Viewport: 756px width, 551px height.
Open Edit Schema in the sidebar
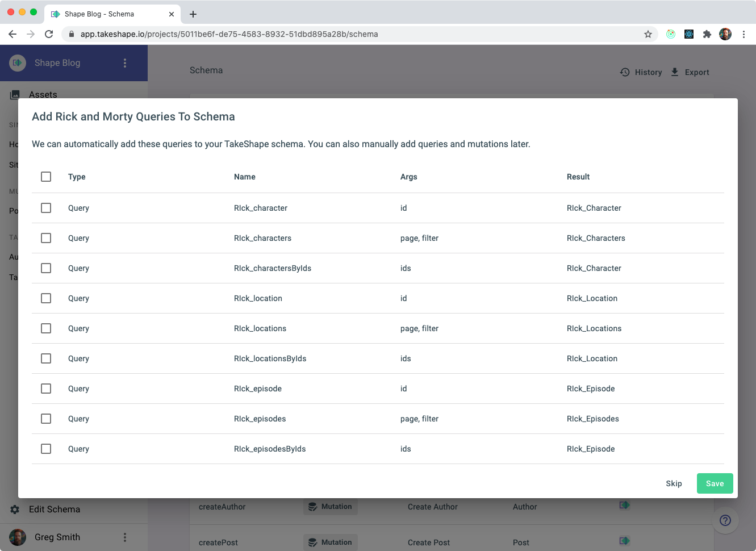55,510
